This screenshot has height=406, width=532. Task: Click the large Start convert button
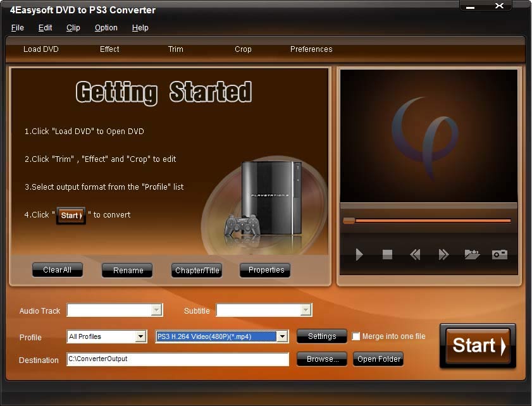(x=478, y=346)
